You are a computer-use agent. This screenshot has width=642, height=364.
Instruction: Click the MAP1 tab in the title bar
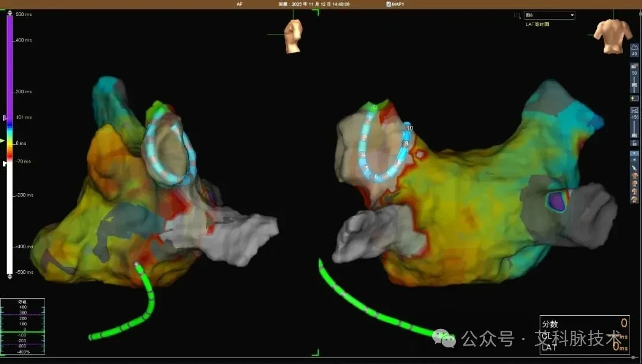click(395, 4)
